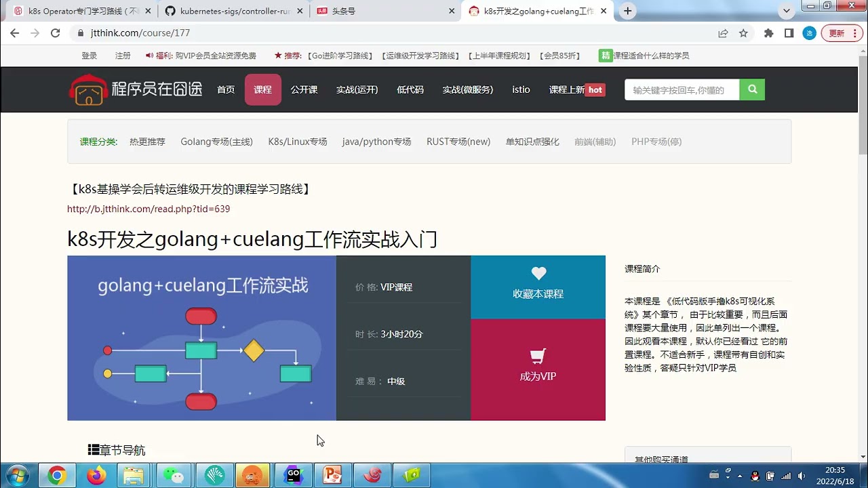Reload the page with the refresh icon
Screen dimensions: 868x488
[56, 33]
